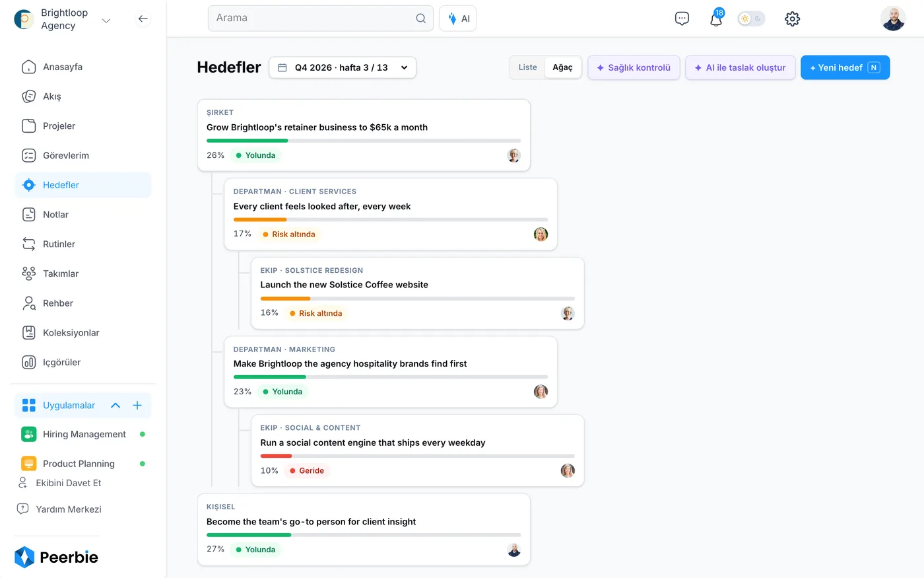Open Product Planning app

click(83, 464)
